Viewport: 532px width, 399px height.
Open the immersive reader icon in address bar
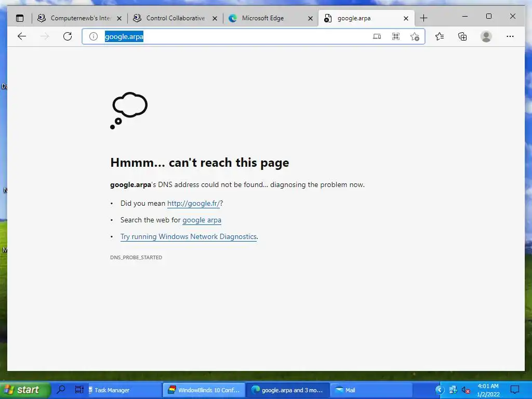(x=377, y=36)
